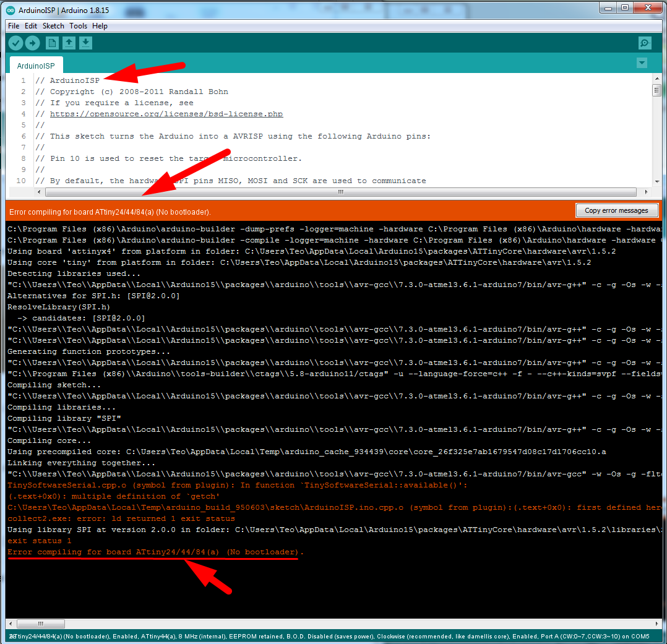This screenshot has height=644, width=667.
Task: Click 'Alternatives for SPI.h' console line
Action: tap(93, 296)
